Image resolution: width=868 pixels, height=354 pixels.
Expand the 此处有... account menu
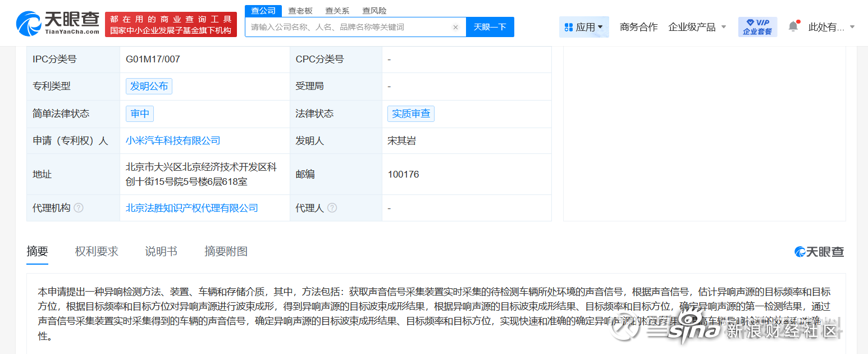pyautogui.click(x=832, y=27)
